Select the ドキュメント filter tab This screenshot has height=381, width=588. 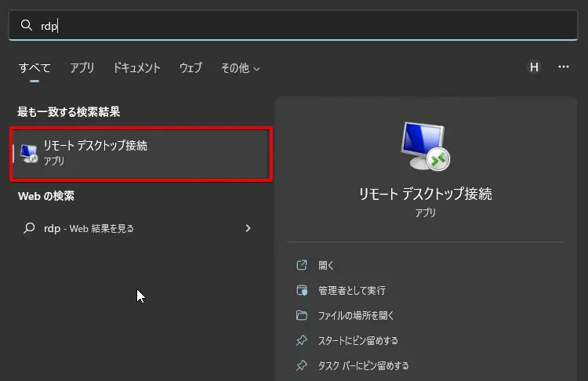[x=136, y=68]
